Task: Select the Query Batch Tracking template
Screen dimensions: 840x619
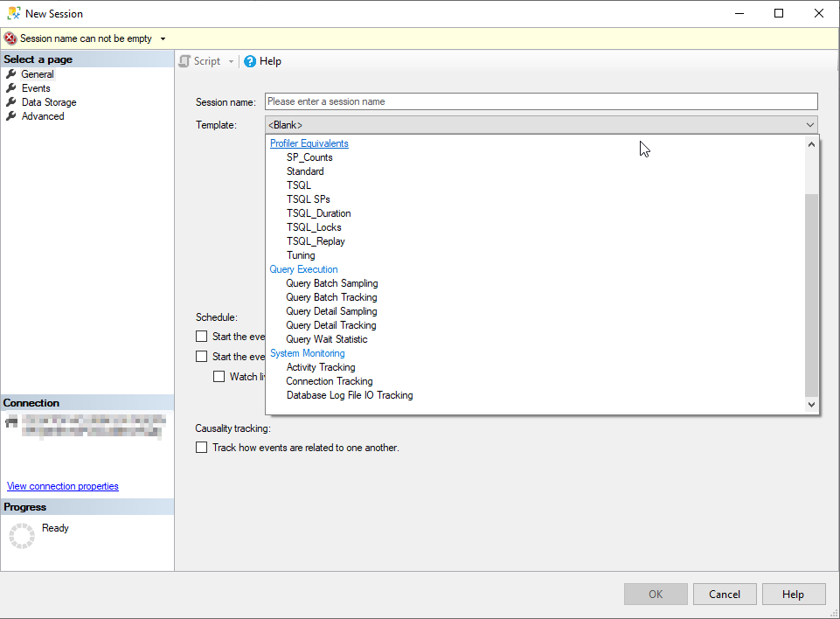Action: click(331, 297)
